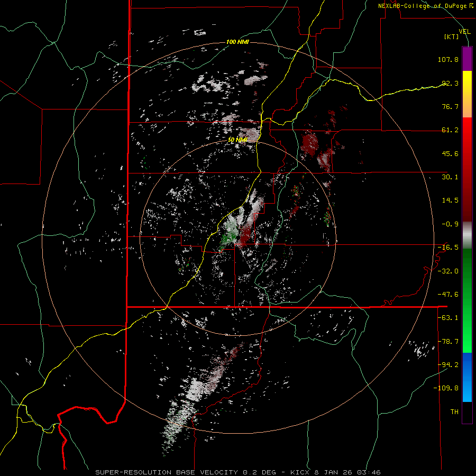Click the [KT] units label
476x476 pixels.
point(452,36)
